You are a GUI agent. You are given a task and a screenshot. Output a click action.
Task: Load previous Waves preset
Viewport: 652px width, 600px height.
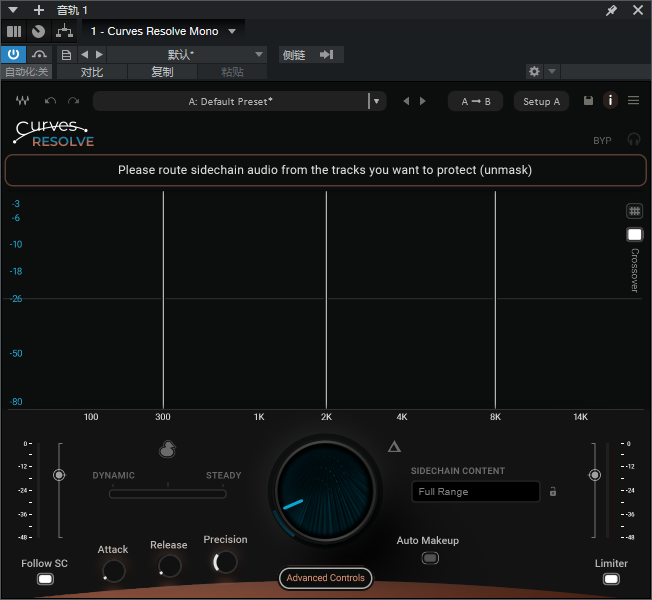[406, 101]
